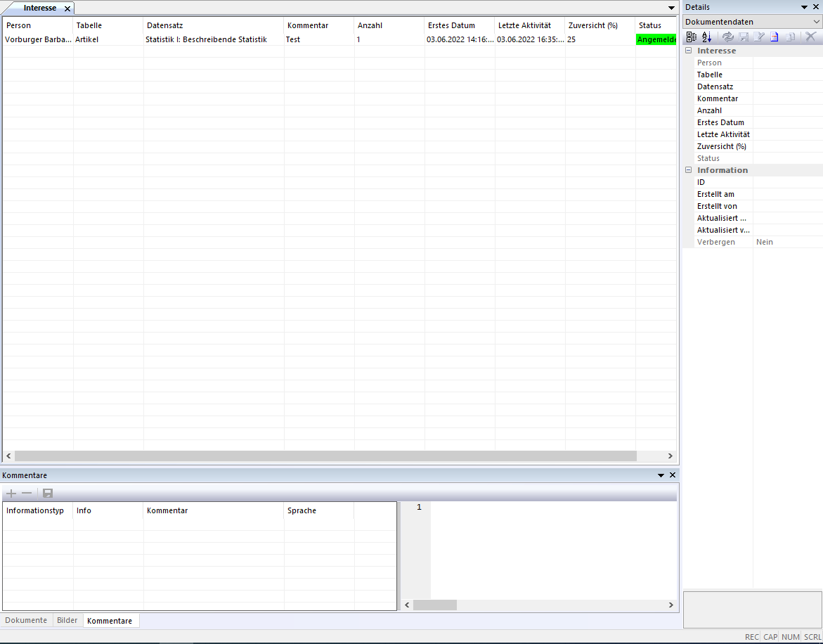Switch to the Dokumente tab

click(x=26, y=621)
